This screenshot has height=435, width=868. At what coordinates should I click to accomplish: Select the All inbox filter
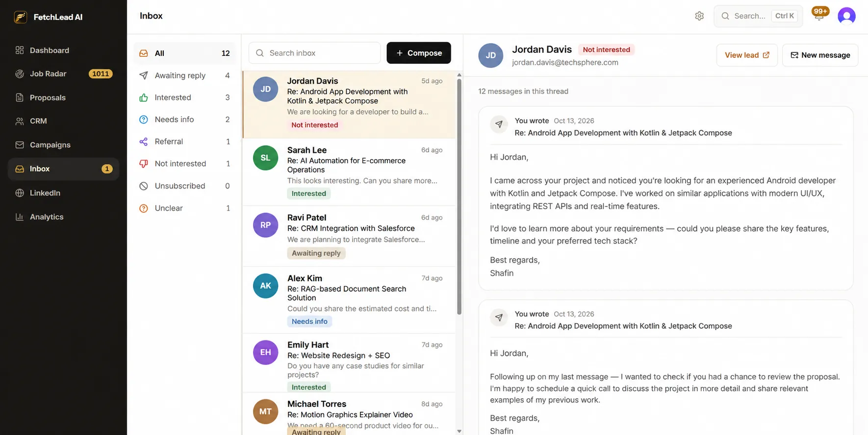(184, 53)
